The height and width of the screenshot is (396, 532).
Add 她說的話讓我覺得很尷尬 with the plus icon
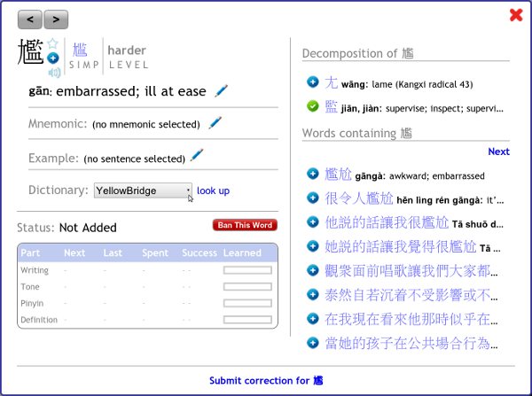(x=312, y=245)
